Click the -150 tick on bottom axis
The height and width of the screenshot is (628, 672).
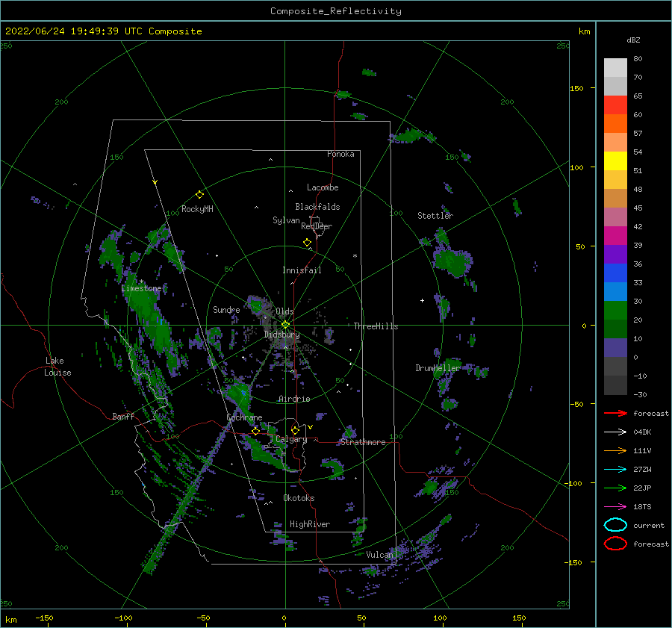[x=44, y=618]
